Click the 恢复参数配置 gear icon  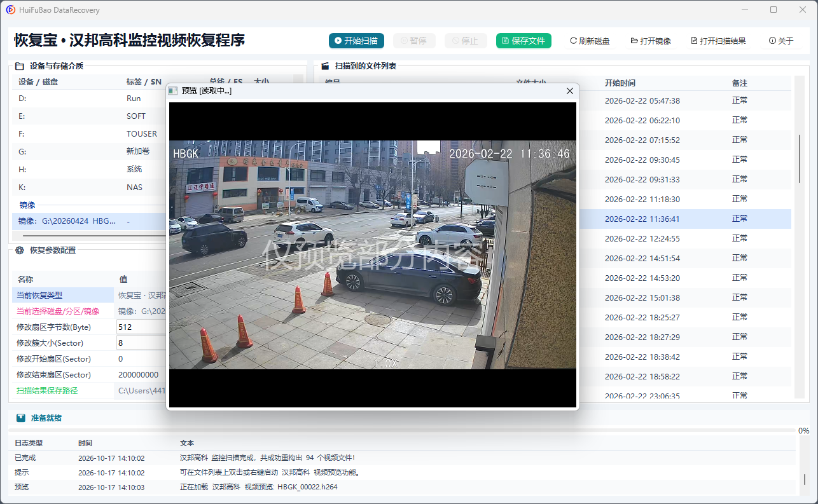20,250
